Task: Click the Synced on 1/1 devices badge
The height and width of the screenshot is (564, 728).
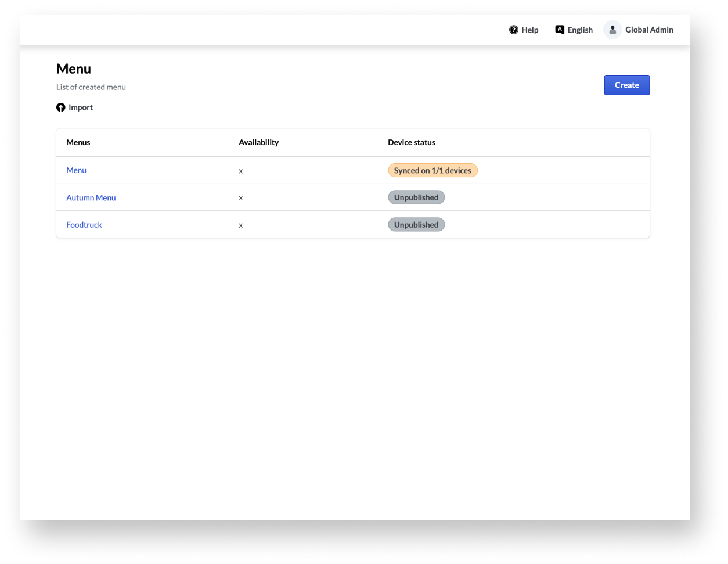Action: click(x=433, y=170)
